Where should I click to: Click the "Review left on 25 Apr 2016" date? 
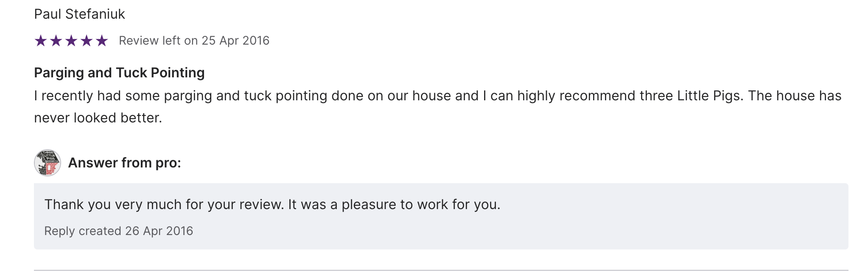[194, 41]
